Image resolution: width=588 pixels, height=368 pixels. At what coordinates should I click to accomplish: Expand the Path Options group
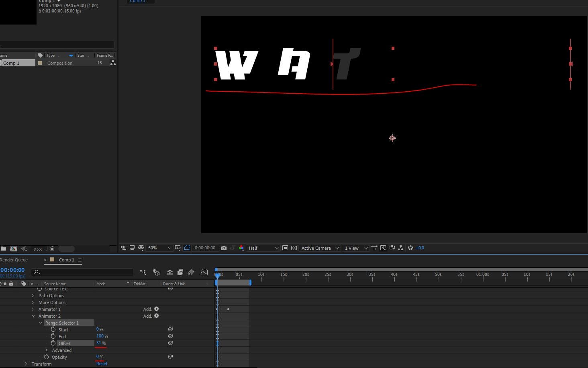33,296
